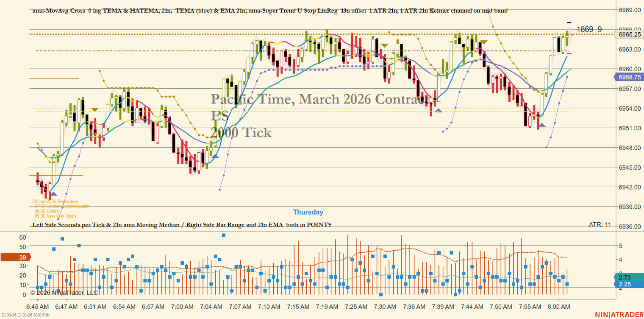Viewport: 644px width, 319px height.
Task: Select the purple 6958.75 price marker
Action: (x=629, y=77)
